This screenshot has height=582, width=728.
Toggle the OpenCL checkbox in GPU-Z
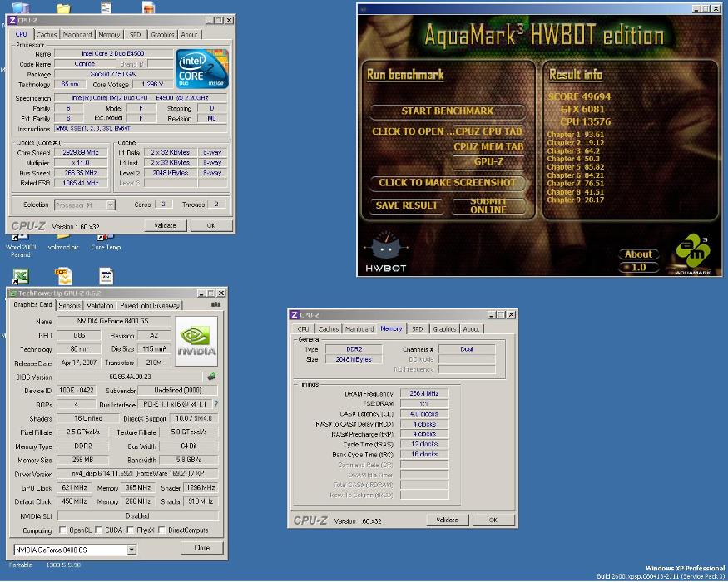coord(62,530)
